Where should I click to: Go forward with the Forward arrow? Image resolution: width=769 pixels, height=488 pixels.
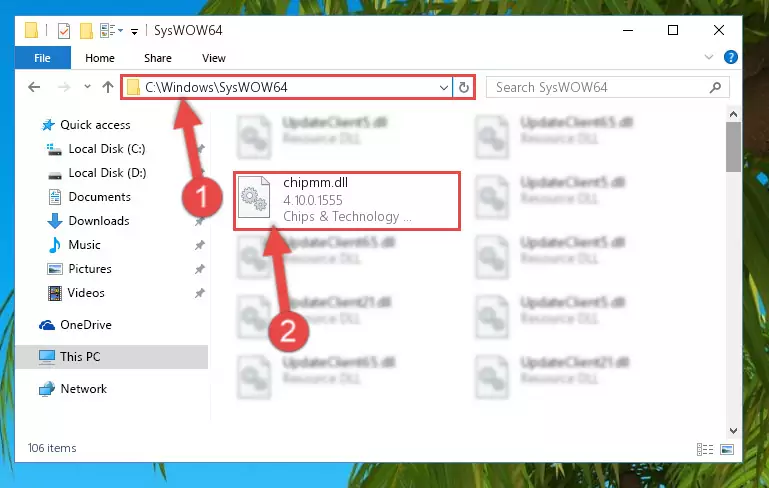pos(64,87)
